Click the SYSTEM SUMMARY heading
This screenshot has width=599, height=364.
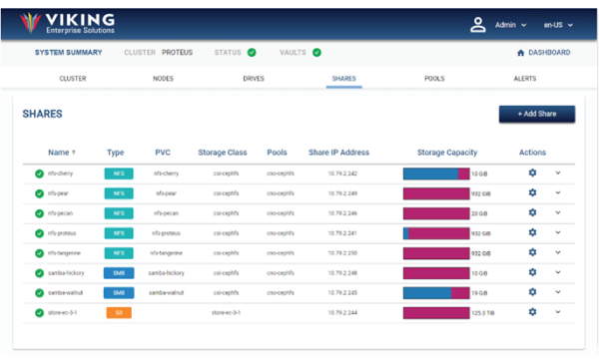(68, 52)
